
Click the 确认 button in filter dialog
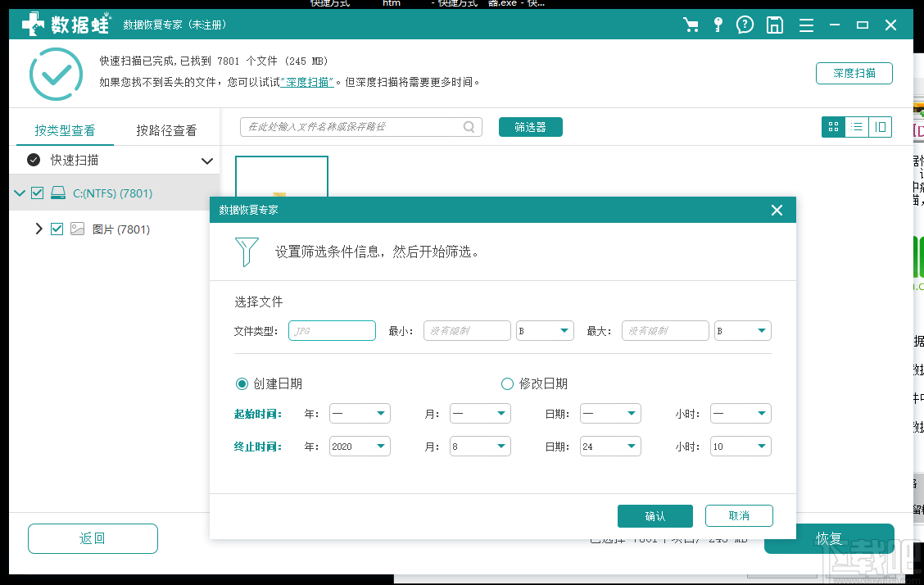point(655,516)
